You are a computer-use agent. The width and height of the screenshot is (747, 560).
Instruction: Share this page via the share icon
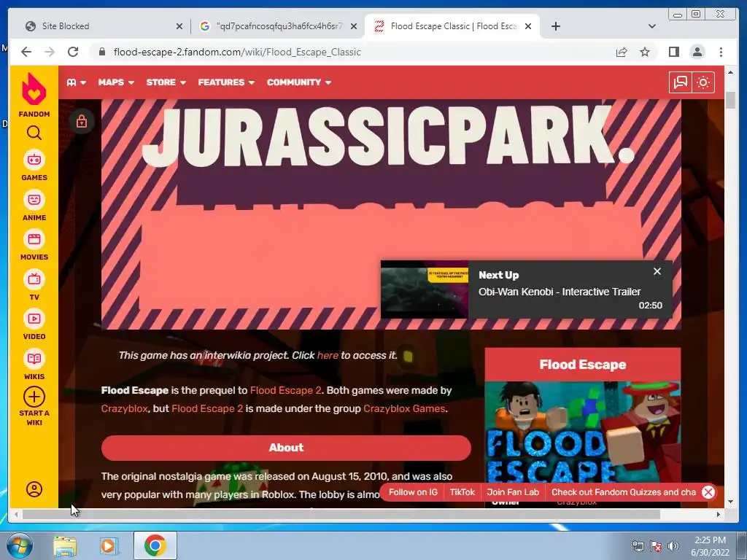click(622, 52)
